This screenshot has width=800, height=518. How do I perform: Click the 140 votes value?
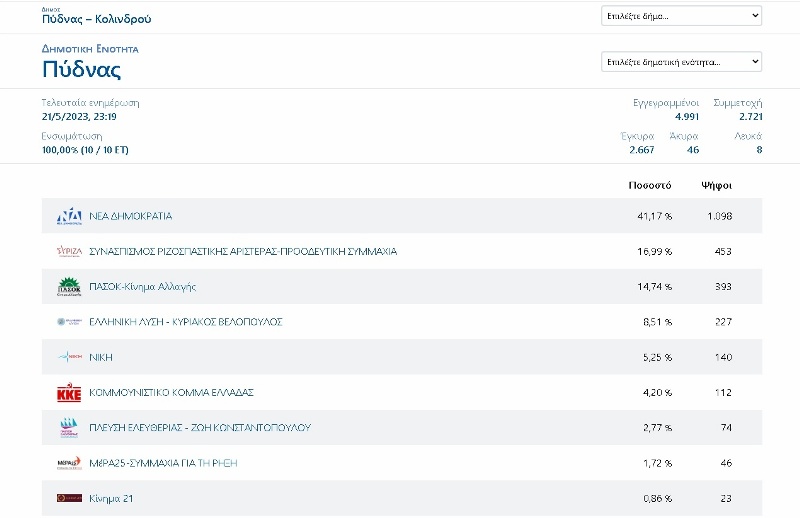click(x=723, y=357)
